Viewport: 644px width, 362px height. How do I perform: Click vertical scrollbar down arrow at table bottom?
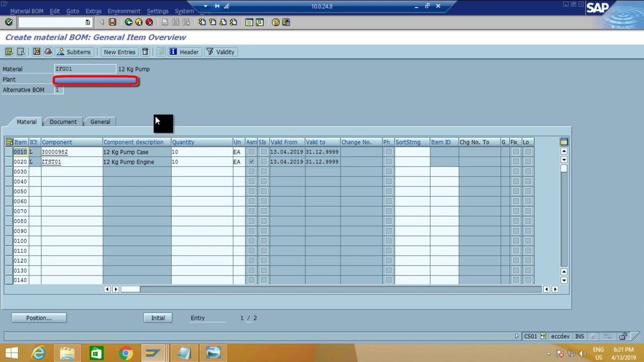pos(564,281)
